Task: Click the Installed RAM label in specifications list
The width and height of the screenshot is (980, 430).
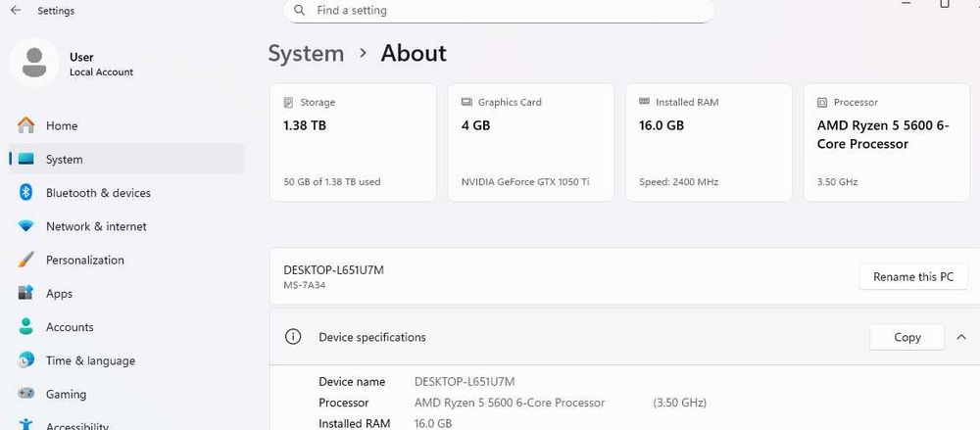Action: (x=355, y=423)
